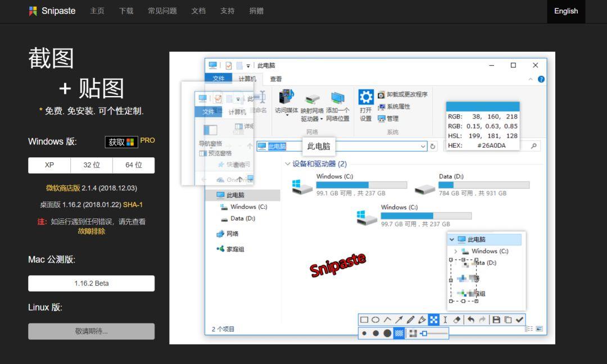The image size is (607, 364).
Task: Toggle the highlighted blur hatch fill option
Action: (399, 333)
